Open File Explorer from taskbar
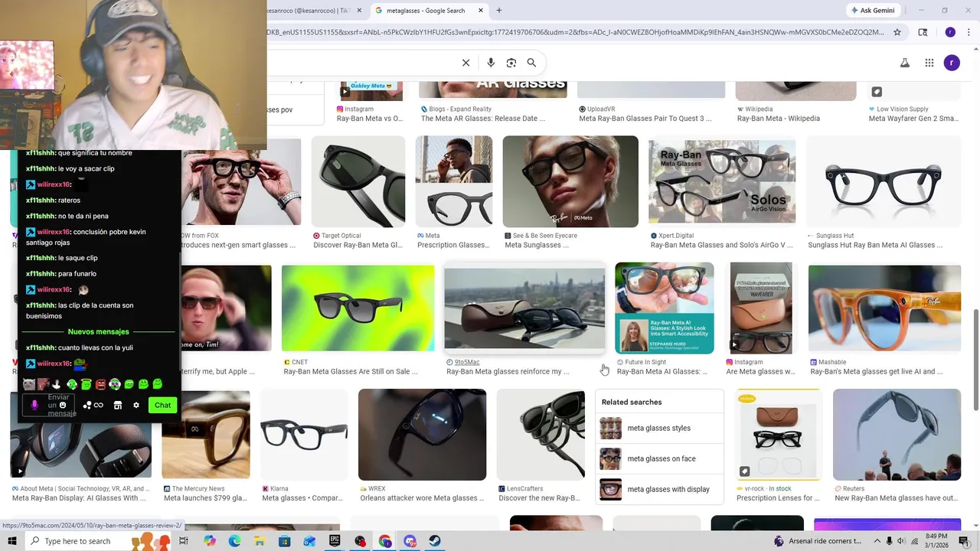This screenshot has width=980, height=551. coord(260,541)
